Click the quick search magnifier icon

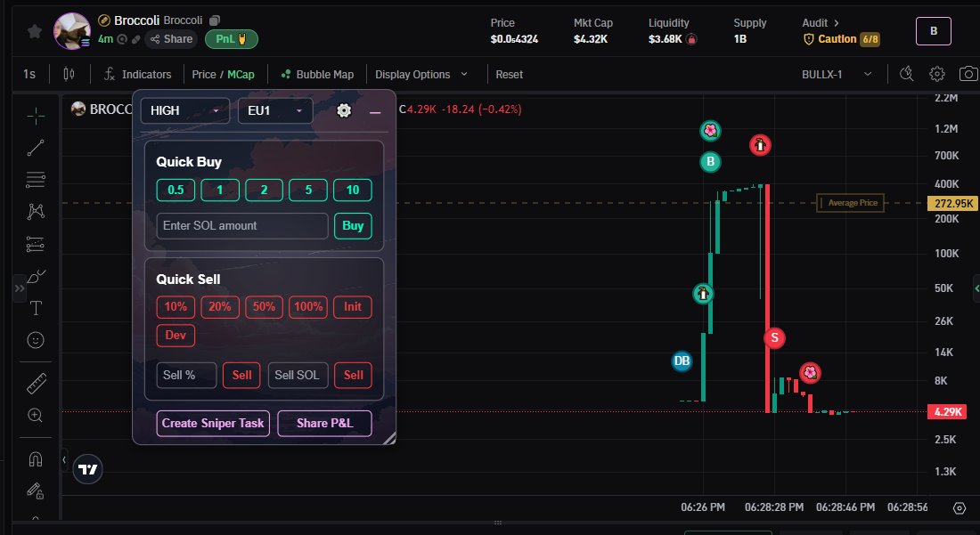[906, 74]
